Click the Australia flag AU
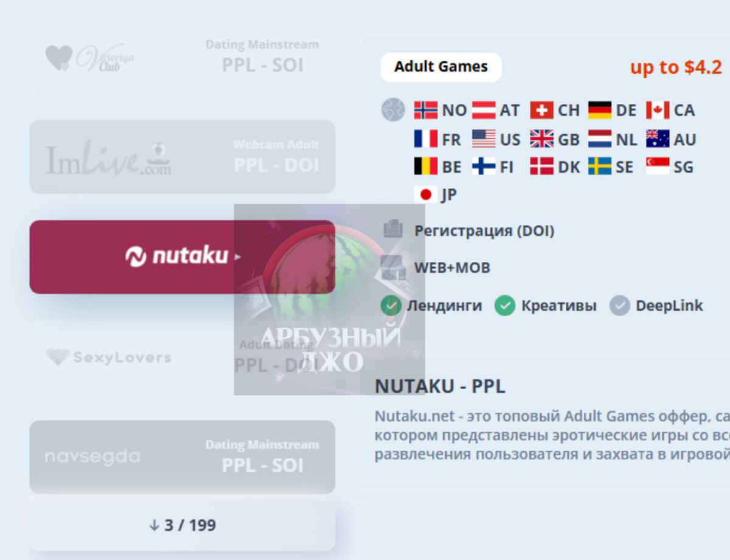 658,139
